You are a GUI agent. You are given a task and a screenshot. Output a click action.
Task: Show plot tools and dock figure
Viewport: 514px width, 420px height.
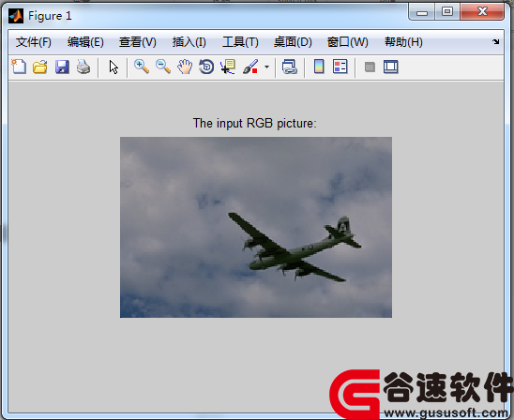(391, 67)
